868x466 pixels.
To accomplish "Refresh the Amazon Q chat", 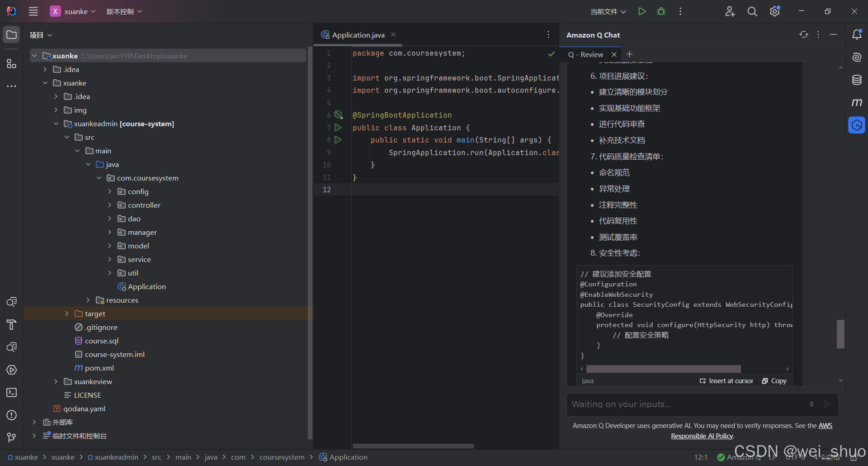I will pos(803,35).
